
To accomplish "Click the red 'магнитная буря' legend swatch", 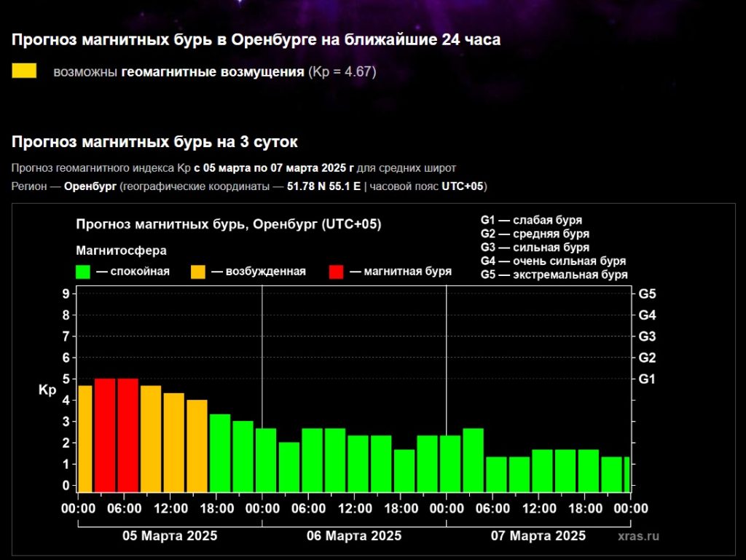I will [336, 272].
